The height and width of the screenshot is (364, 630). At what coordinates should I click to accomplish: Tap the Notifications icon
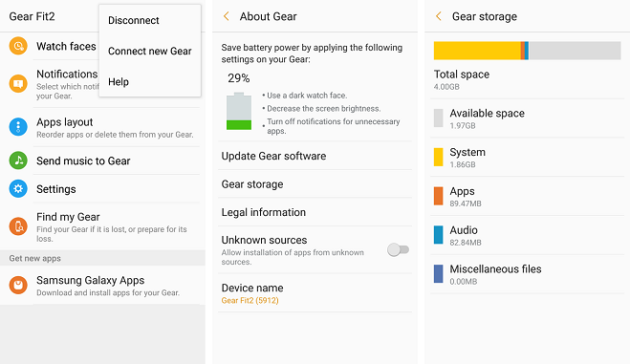(x=18, y=83)
